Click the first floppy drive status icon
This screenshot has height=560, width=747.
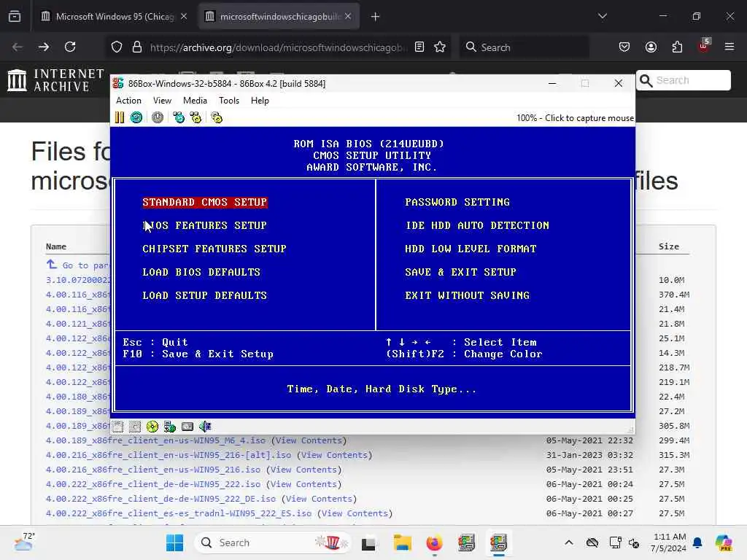(117, 427)
